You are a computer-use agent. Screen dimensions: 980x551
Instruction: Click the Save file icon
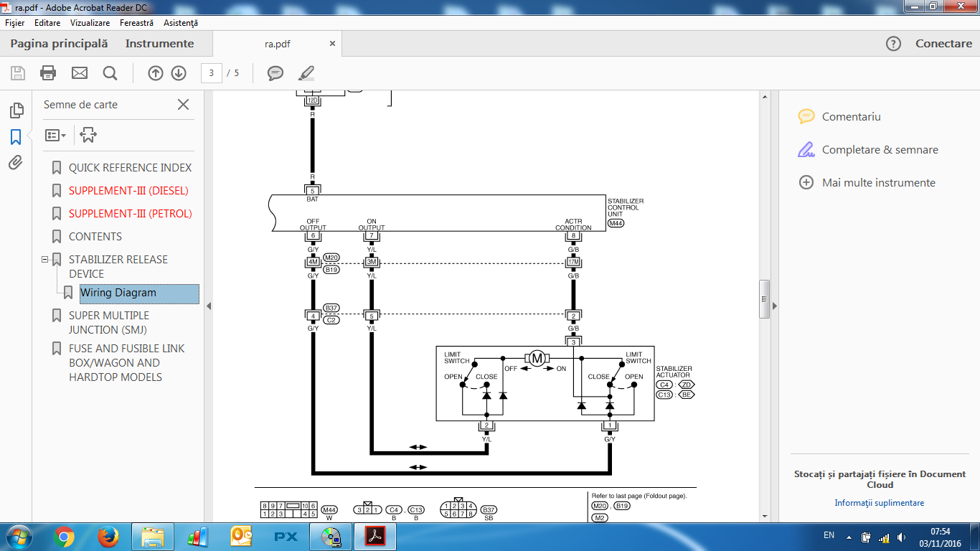pyautogui.click(x=18, y=72)
